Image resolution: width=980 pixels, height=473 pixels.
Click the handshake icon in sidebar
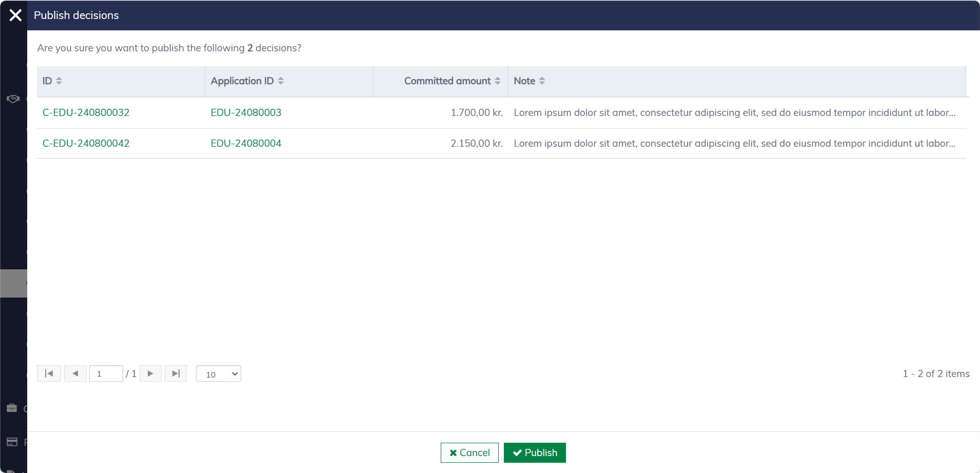tap(13, 98)
